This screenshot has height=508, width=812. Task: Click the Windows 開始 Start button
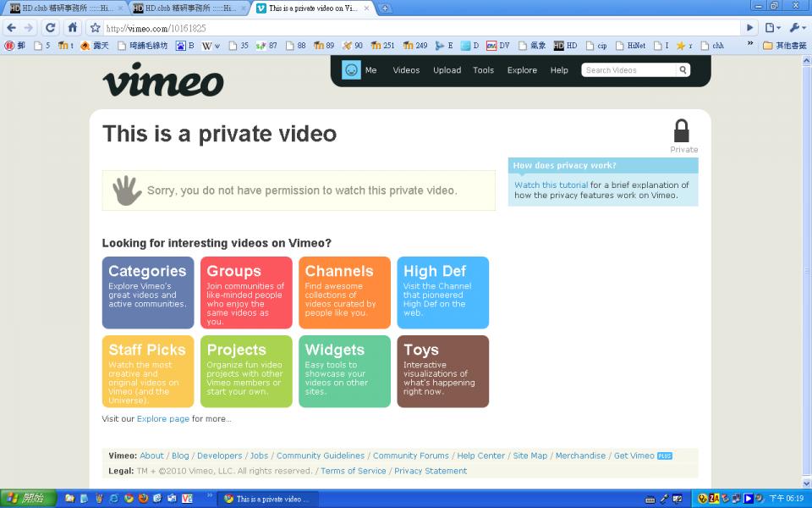[x=28, y=499]
